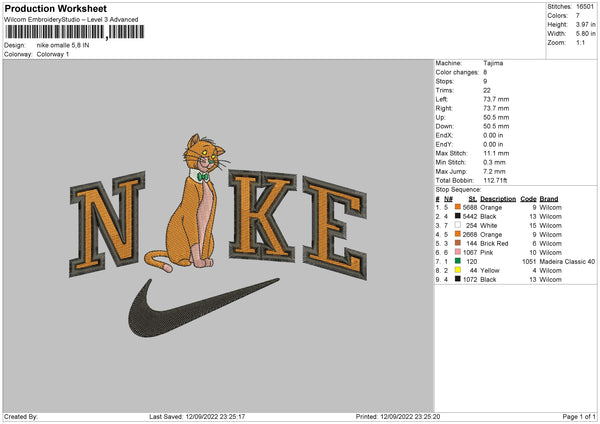Pick the orange swatch for 2668 Orange
600x424 pixels.
pos(458,234)
